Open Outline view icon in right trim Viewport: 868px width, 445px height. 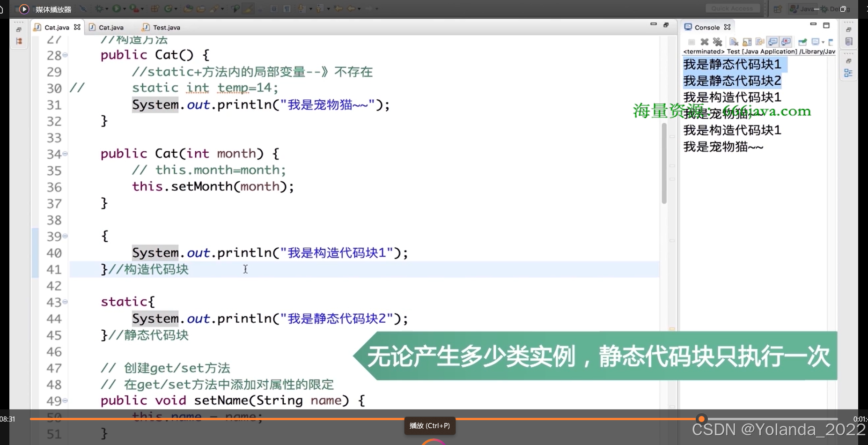(848, 73)
